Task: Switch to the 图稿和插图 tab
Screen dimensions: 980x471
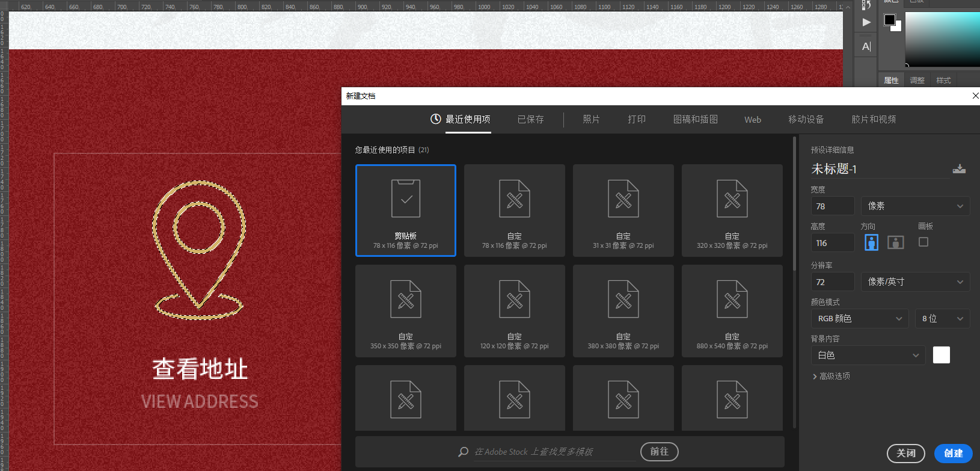Action: [696, 119]
